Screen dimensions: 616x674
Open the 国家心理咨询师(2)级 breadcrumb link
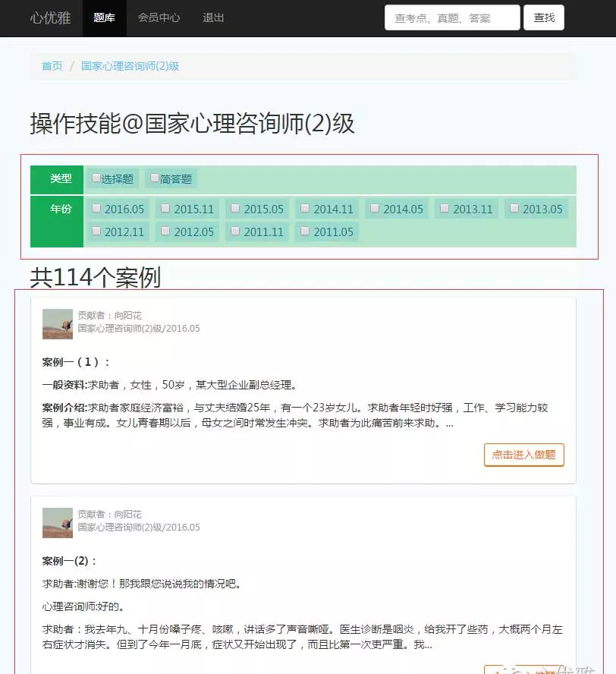[130, 66]
